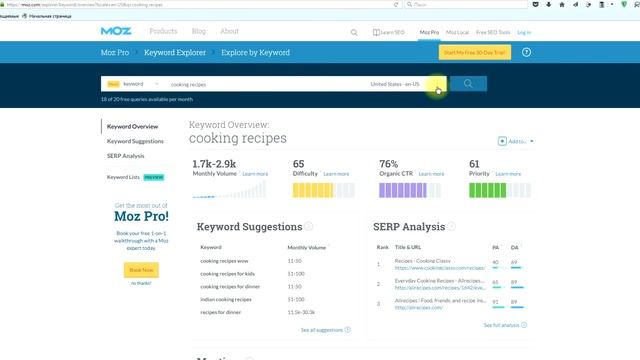Click Monthly Volume column header
640x360 pixels.
pyautogui.click(x=307, y=247)
